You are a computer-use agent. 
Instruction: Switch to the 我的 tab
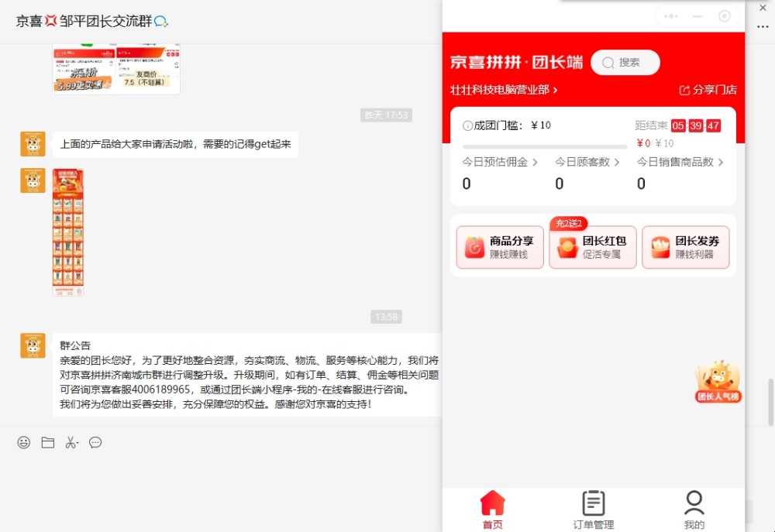click(x=694, y=510)
